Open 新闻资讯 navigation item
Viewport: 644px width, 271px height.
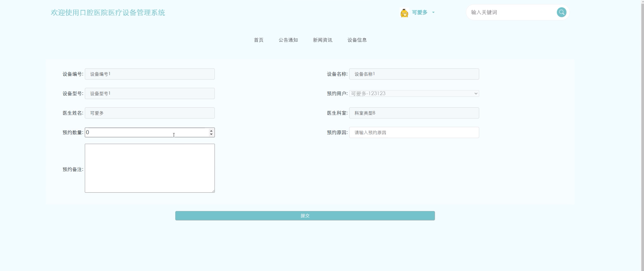point(322,40)
